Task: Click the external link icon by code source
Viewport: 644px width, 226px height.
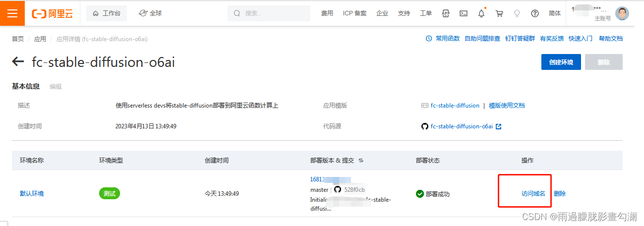Action: (499, 126)
